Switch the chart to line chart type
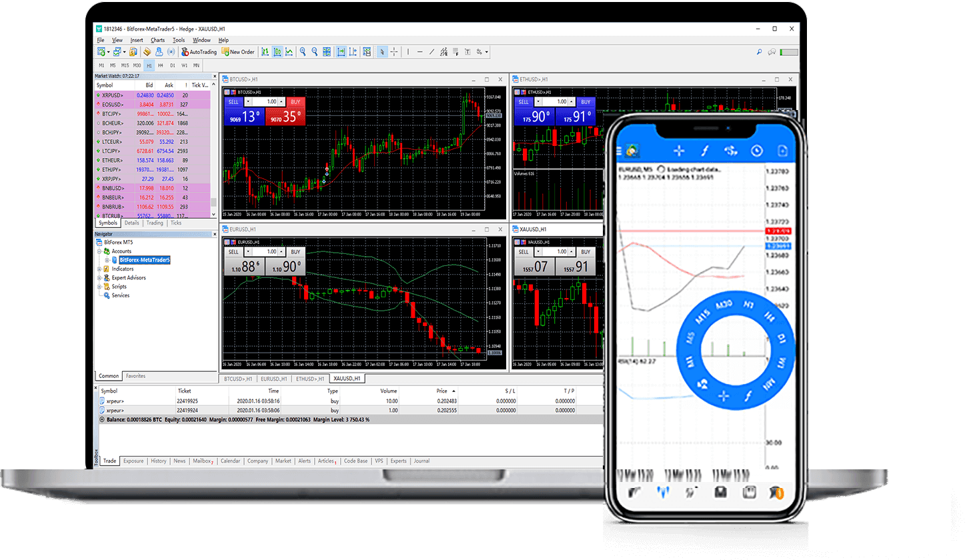This screenshot has width=967, height=560. tap(289, 51)
